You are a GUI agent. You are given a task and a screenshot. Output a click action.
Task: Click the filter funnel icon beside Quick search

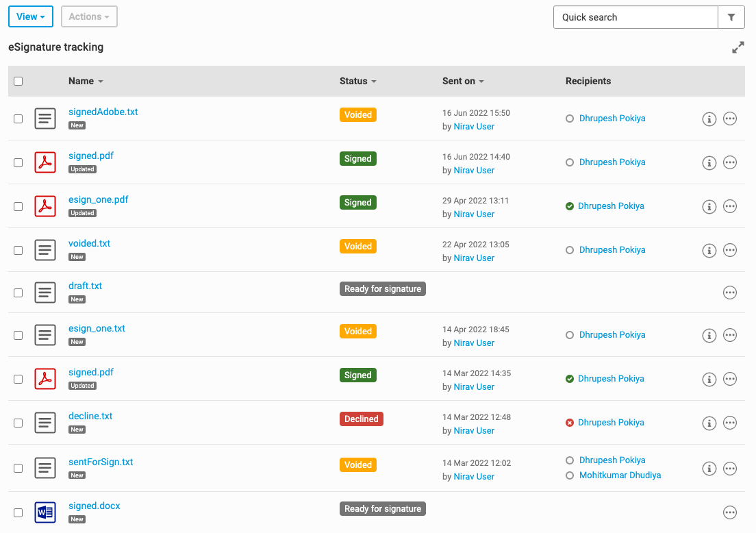731,17
